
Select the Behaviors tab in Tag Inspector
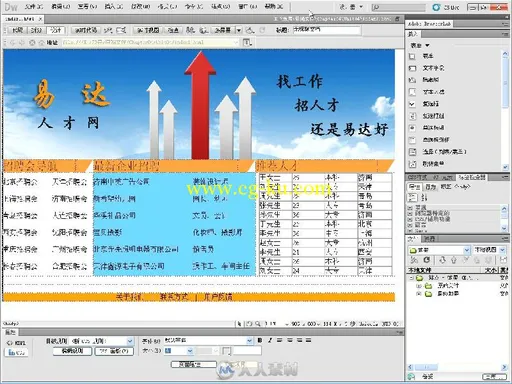click(x=430, y=187)
